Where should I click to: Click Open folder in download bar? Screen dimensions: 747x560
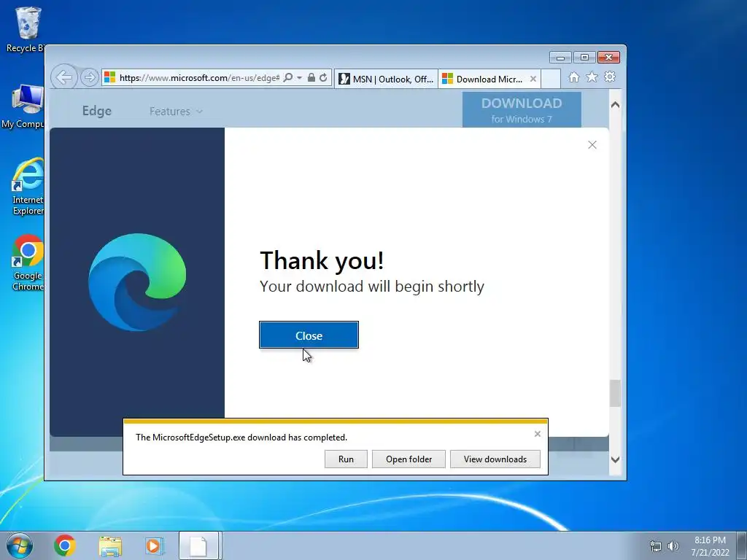tap(409, 459)
